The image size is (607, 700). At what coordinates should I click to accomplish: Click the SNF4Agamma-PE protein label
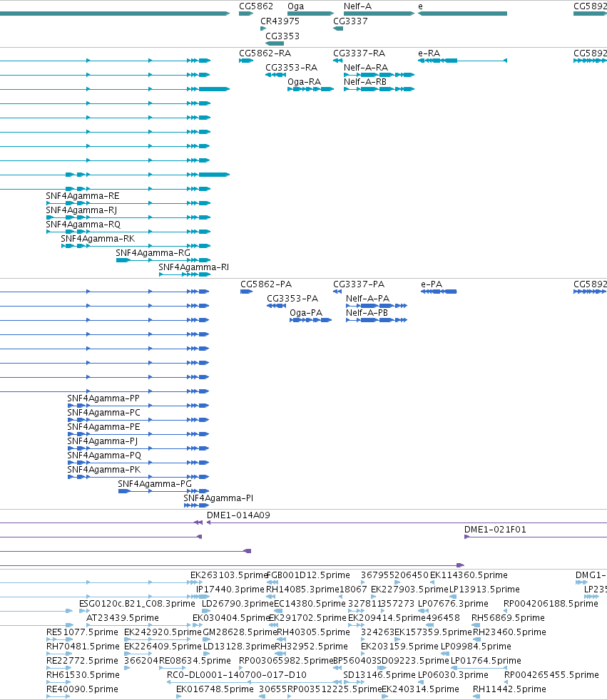point(103,427)
